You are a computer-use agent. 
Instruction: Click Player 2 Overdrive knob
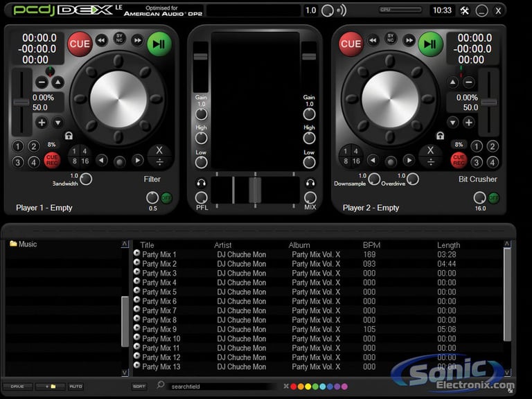point(413,179)
